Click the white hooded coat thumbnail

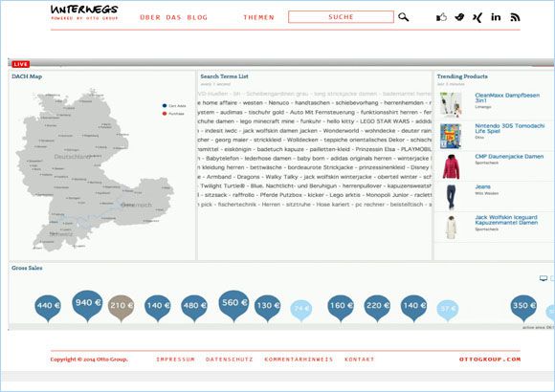coord(451,228)
